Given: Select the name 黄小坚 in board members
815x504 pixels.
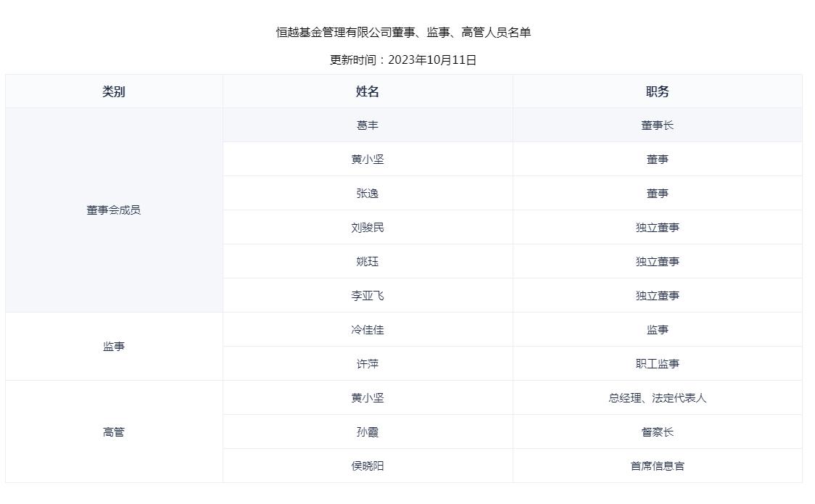Looking at the screenshot, I should [x=368, y=159].
